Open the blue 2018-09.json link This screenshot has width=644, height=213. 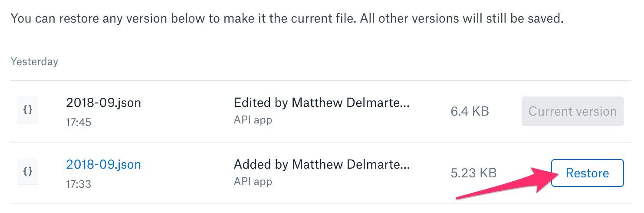coord(103,165)
